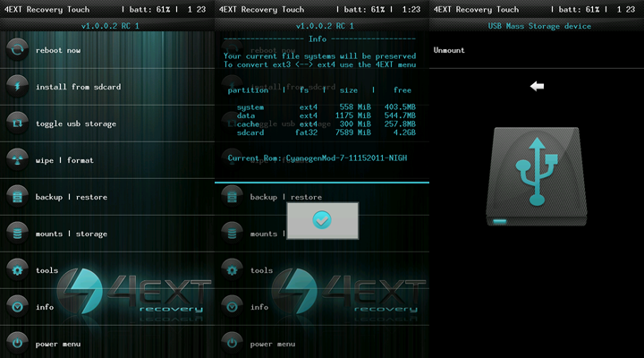
Task: Tap info icon in middle screen
Action: (x=232, y=307)
